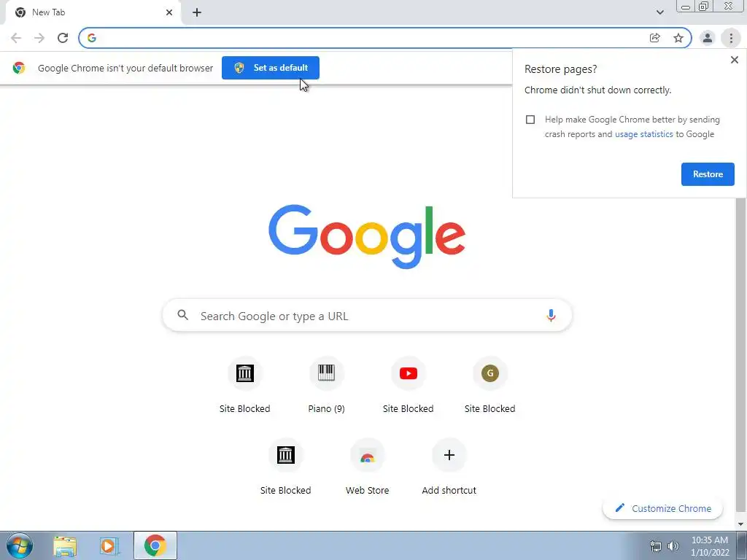Click the Restore button
Viewport: 747px width, 560px height.
pyautogui.click(x=708, y=174)
